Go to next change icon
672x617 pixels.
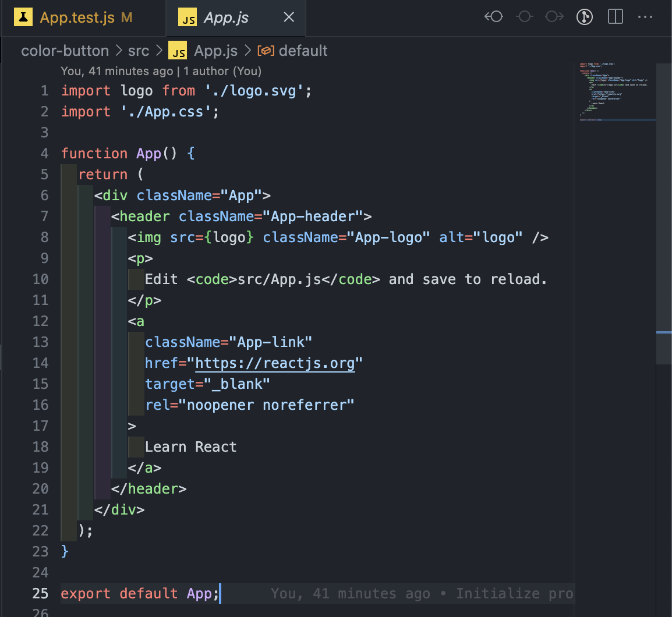click(x=554, y=17)
